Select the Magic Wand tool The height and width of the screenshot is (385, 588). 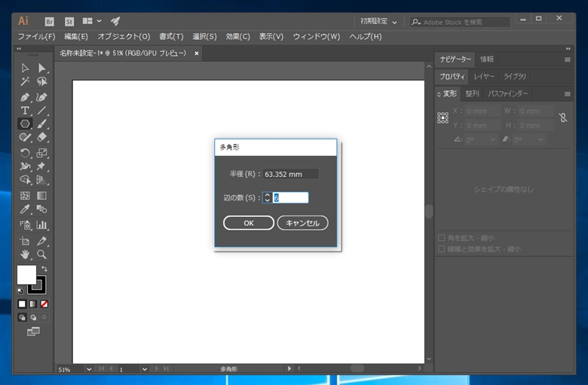pos(25,81)
